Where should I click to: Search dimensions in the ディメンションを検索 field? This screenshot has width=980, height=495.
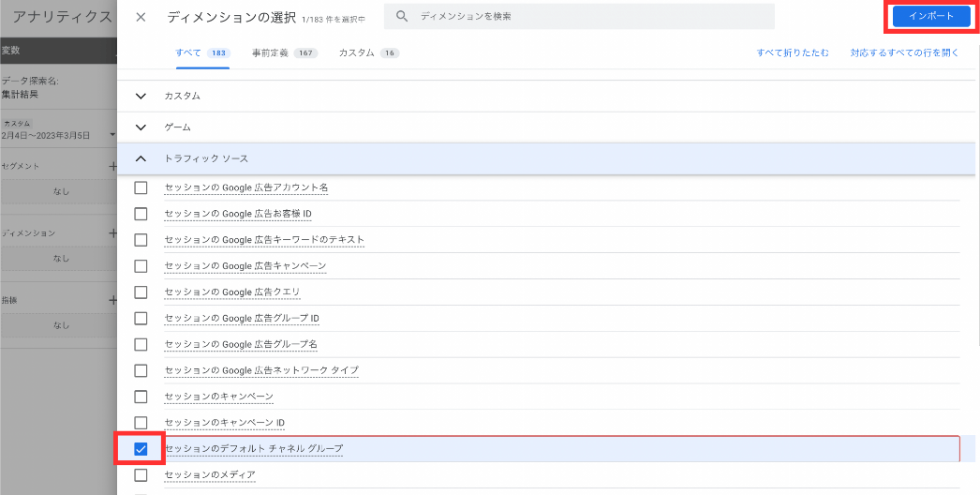579,17
